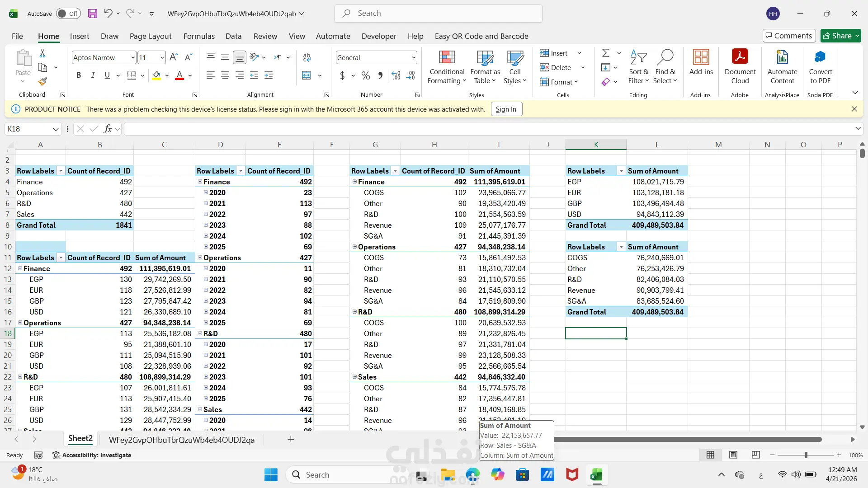Apply red Font Color swatch

[179, 75]
